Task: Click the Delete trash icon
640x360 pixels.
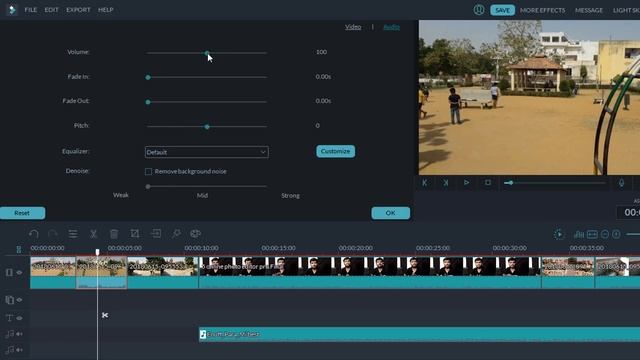Action: [x=114, y=233]
